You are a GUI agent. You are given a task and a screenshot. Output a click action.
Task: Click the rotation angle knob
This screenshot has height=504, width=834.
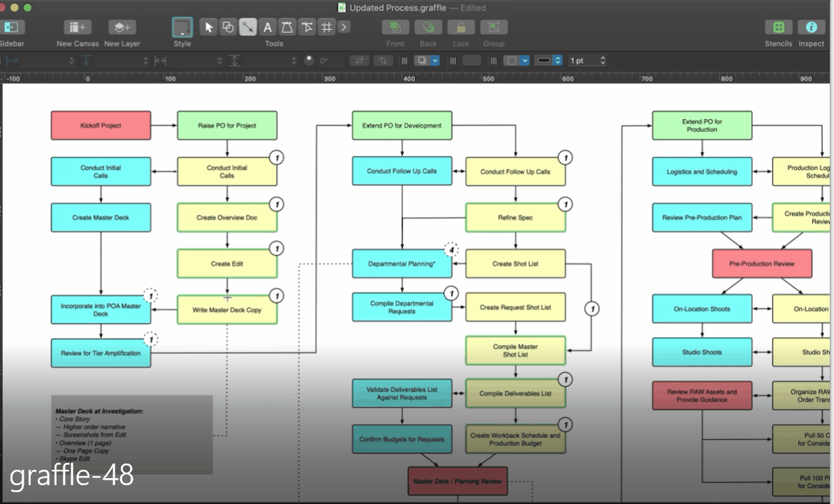pos(309,60)
